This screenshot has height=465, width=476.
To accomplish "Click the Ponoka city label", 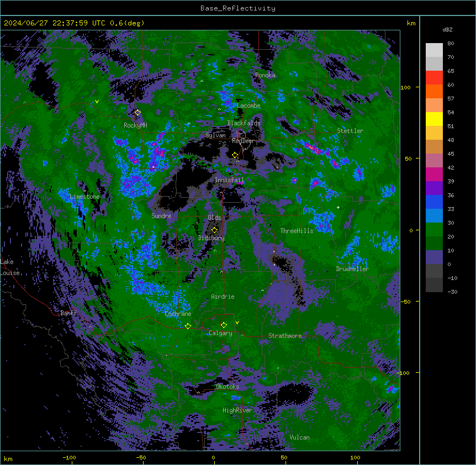I will 265,75.
